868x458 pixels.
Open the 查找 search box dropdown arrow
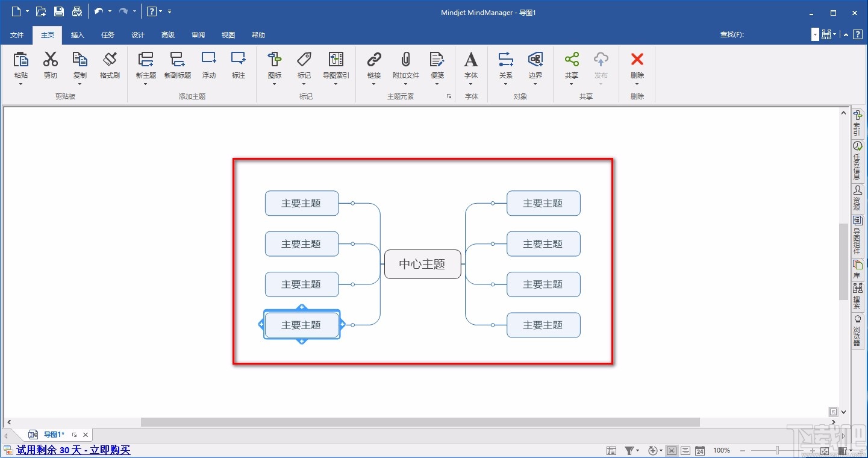coord(815,35)
